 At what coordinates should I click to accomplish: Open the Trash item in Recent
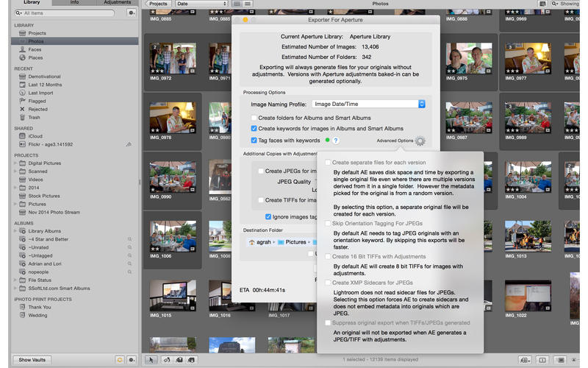pos(34,118)
